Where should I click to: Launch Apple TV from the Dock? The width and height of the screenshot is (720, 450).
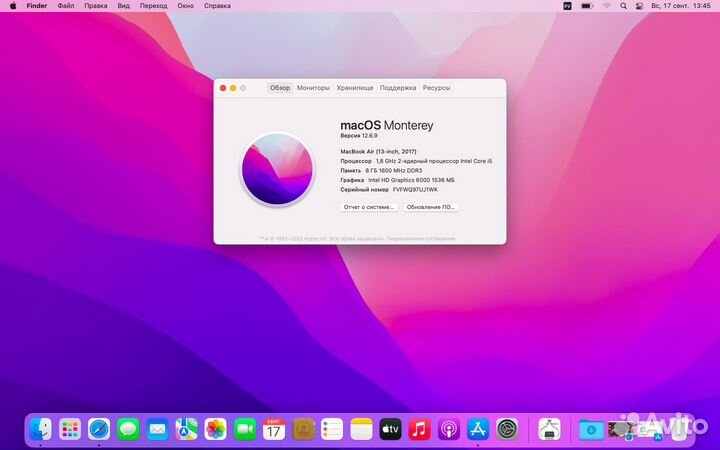(x=390, y=429)
